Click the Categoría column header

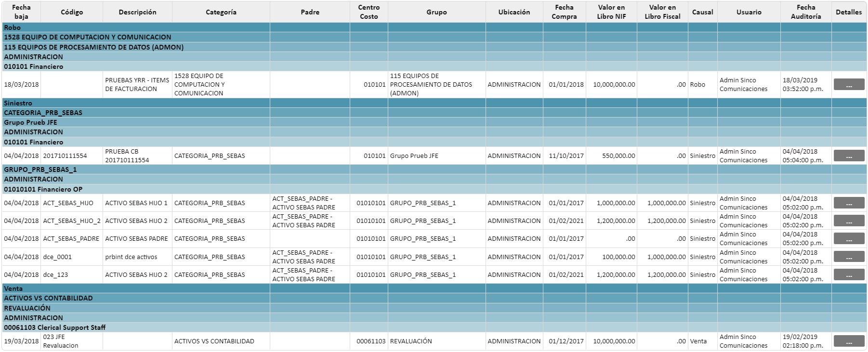pos(221,12)
